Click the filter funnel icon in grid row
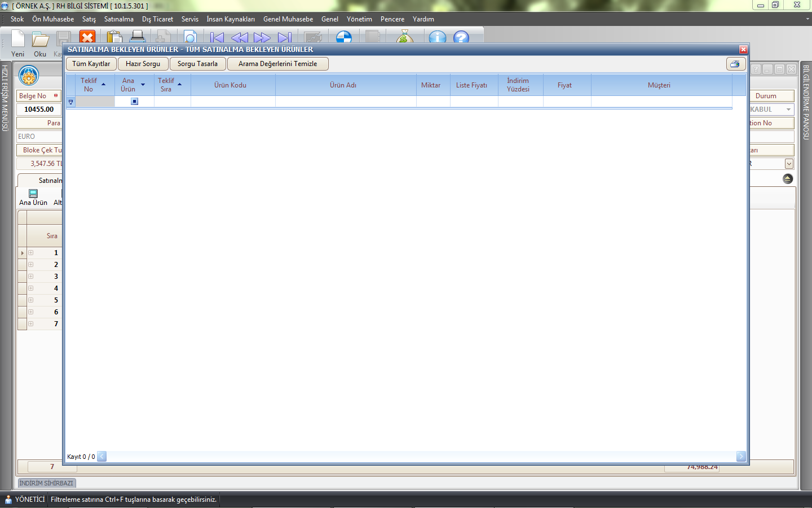Viewport: 812px width, 508px height. tap(70, 102)
